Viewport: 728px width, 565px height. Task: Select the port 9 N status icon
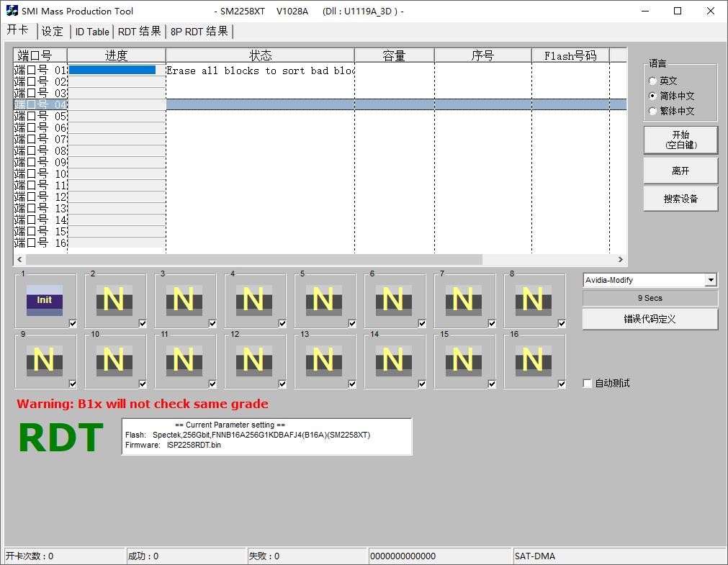pyautogui.click(x=44, y=361)
